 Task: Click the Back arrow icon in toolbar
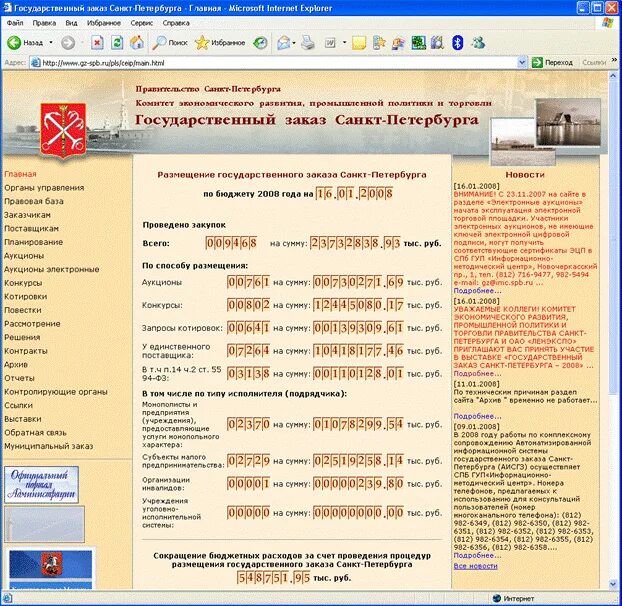pyautogui.click(x=14, y=42)
